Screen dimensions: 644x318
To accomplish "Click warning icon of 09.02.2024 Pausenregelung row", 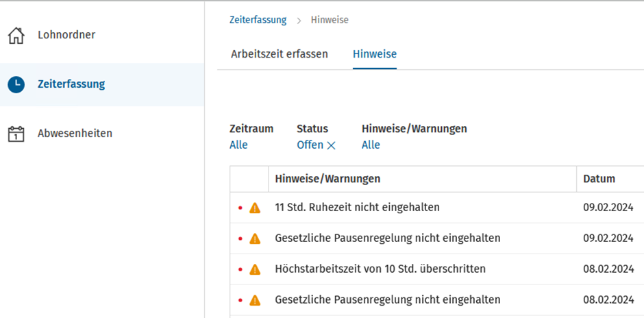I will [255, 238].
